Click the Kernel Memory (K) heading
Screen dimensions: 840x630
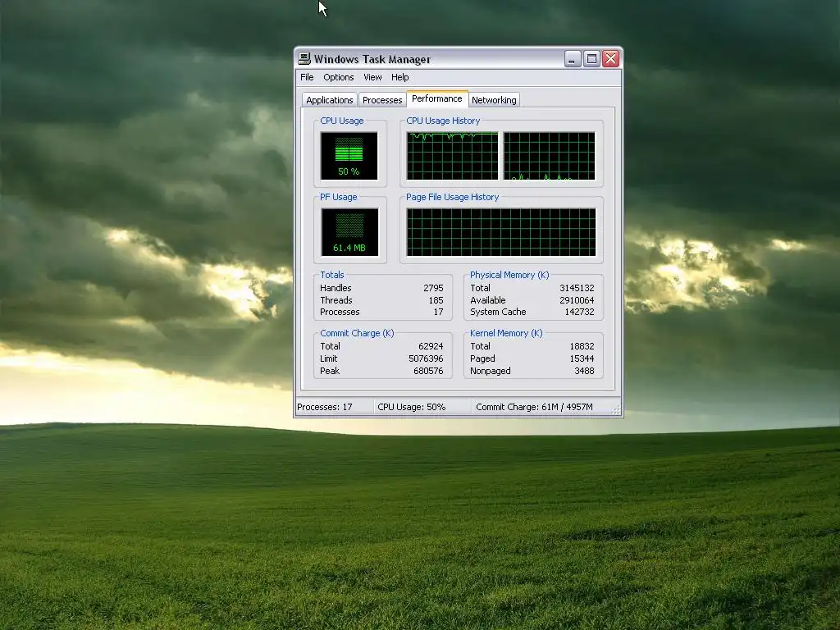pyautogui.click(x=506, y=333)
